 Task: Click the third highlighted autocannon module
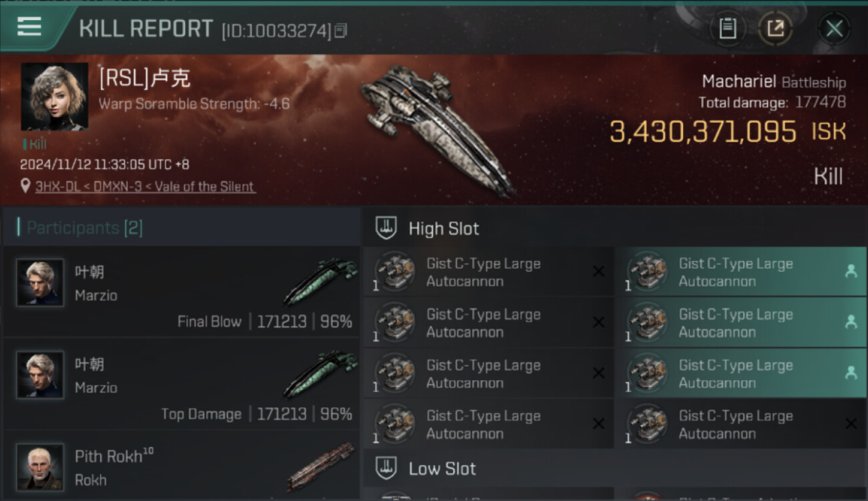[734, 373]
